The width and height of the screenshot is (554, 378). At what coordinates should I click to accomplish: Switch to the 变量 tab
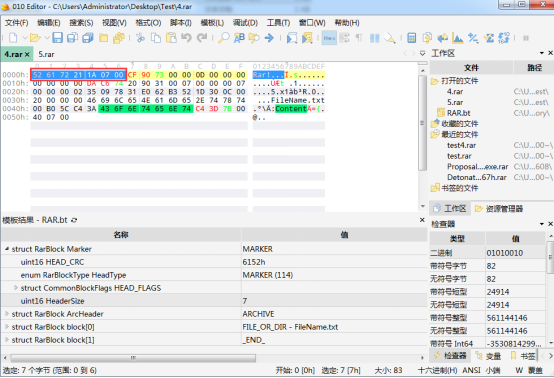(x=488, y=356)
